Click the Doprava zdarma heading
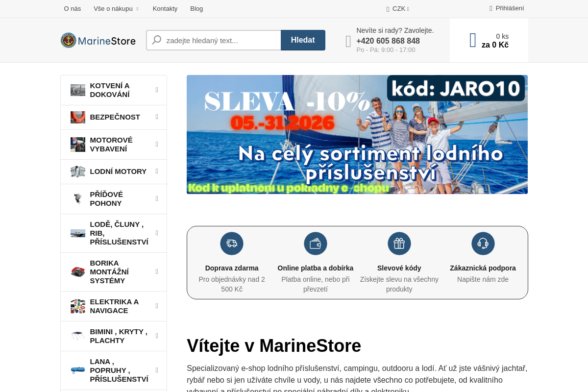The width and height of the screenshot is (588, 392). click(x=232, y=268)
